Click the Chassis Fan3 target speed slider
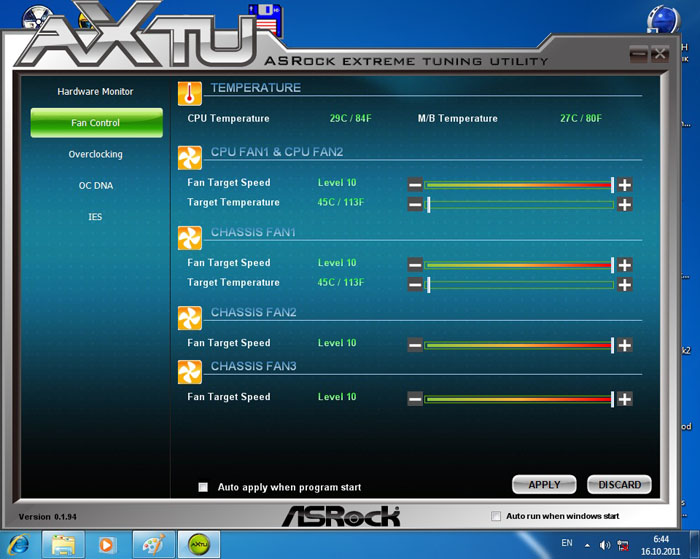 [x=519, y=399]
